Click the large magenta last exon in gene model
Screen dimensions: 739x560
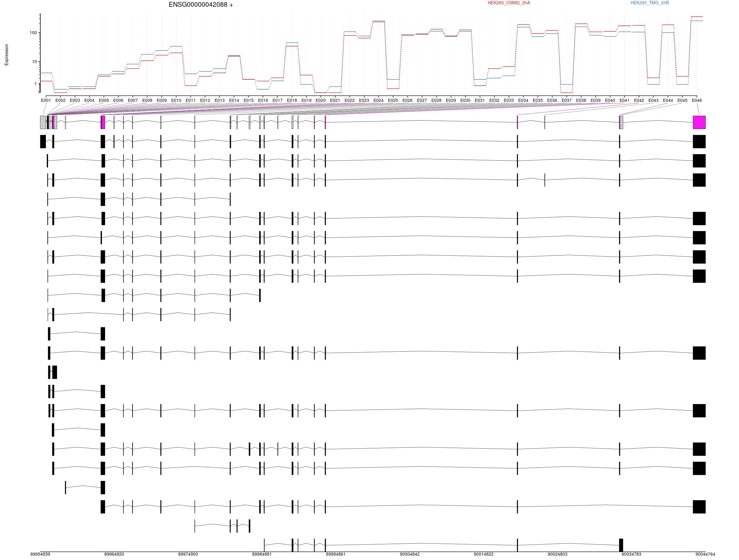pos(699,122)
